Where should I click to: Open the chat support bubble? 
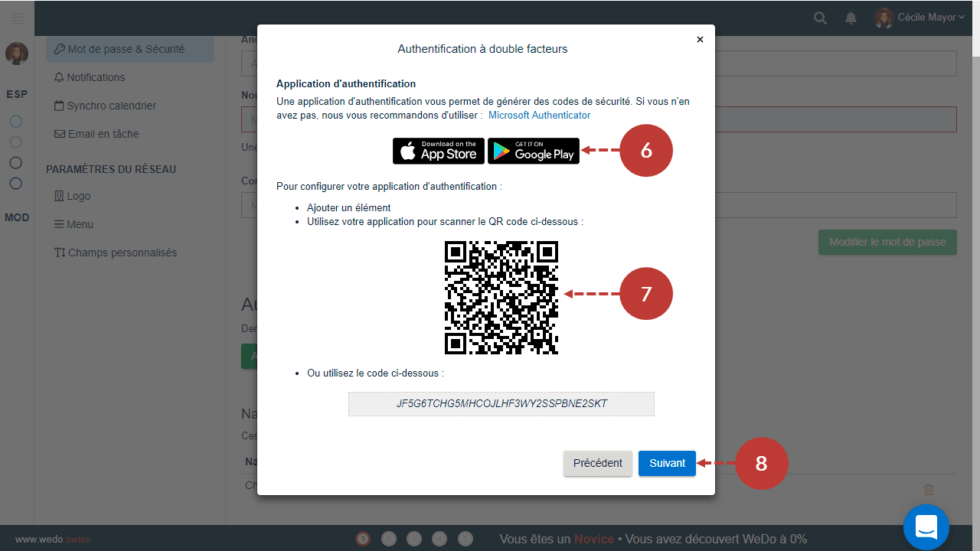[x=926, y=527]
